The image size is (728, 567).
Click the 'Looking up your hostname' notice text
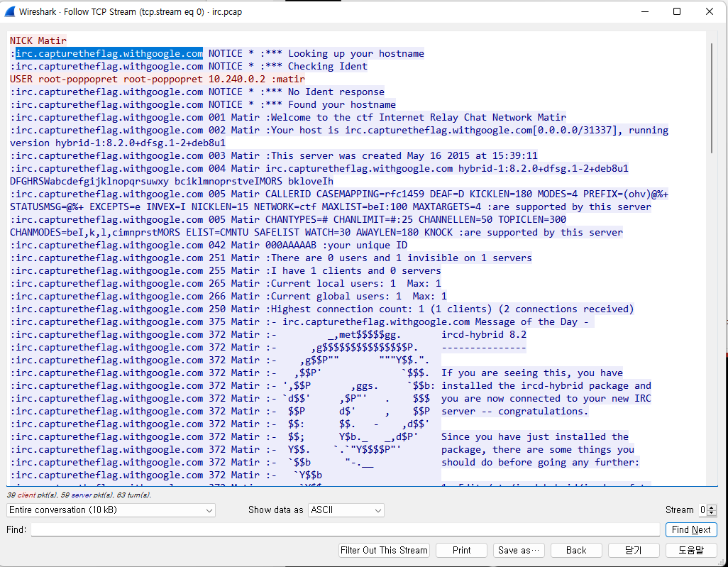pos(355,53)
